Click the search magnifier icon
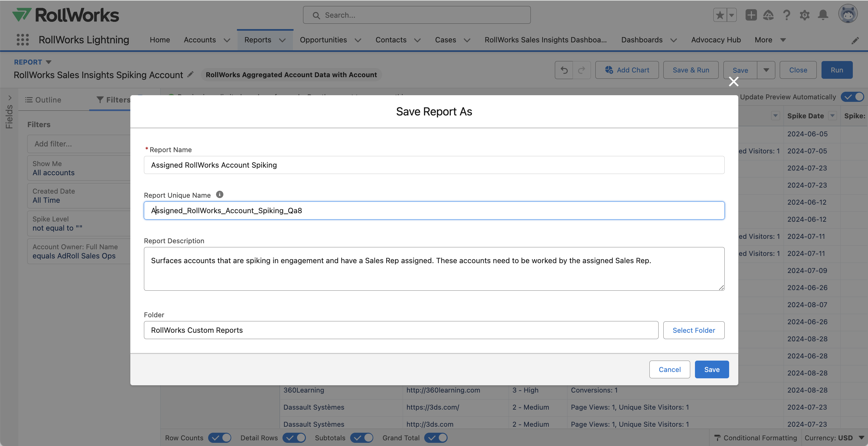 pyautogui.click(x=316, y=15)
